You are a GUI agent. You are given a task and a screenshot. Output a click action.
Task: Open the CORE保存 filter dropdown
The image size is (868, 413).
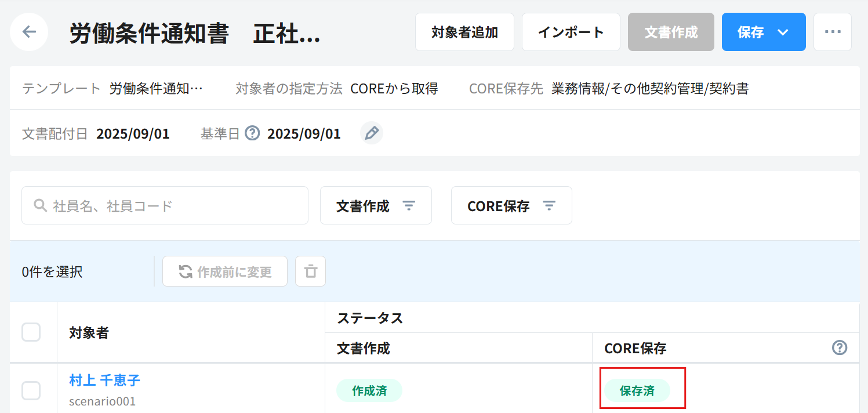click(511, 206)
